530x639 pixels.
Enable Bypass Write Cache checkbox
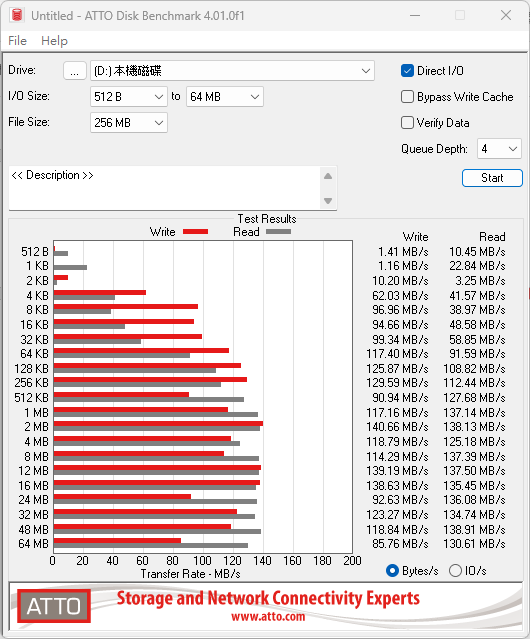click(407, 97)
